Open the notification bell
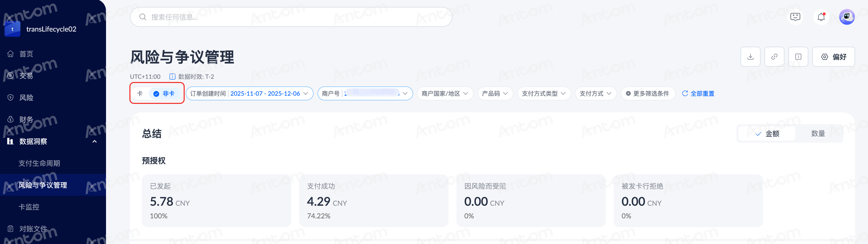Viewport: 868px width, 244px height. point(821,17)
